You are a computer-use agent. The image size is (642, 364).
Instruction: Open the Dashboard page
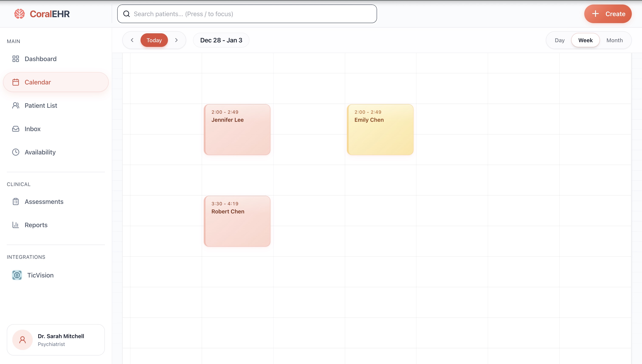(x=56, y=59)
